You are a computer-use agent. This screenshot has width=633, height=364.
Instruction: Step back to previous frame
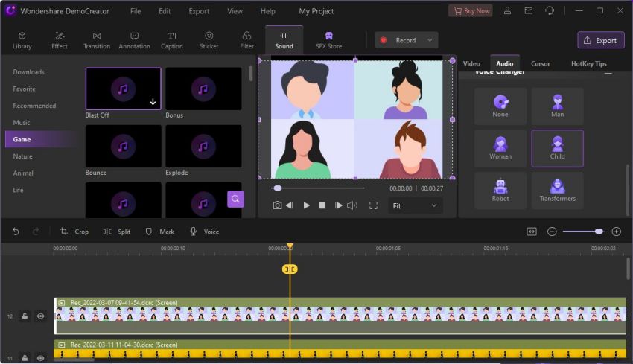[290, 205]
